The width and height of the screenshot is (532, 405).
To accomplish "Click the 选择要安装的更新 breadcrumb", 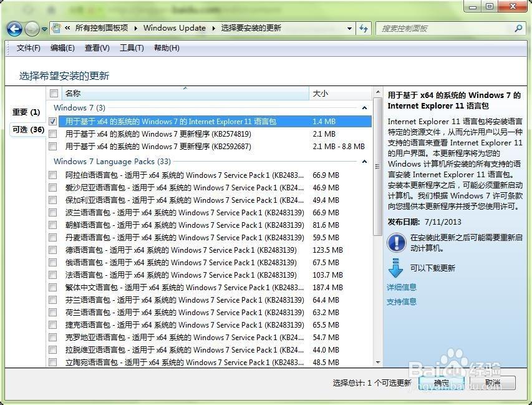I will point(251,28).
